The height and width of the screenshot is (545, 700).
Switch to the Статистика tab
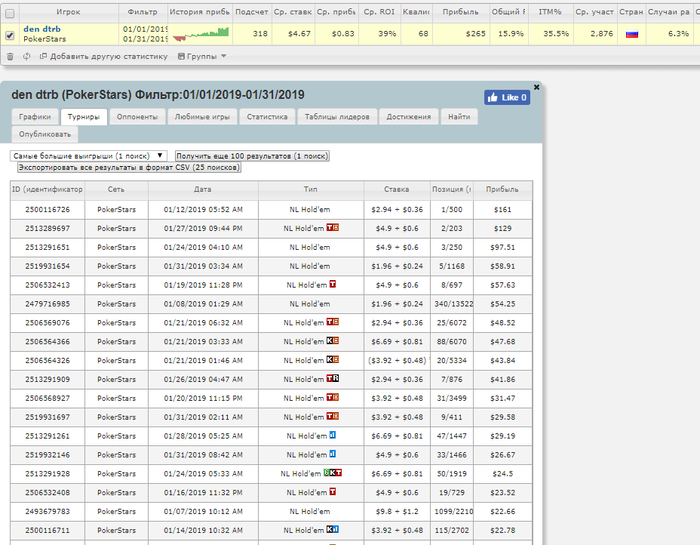pyautogui.click(x=267, y=117)
